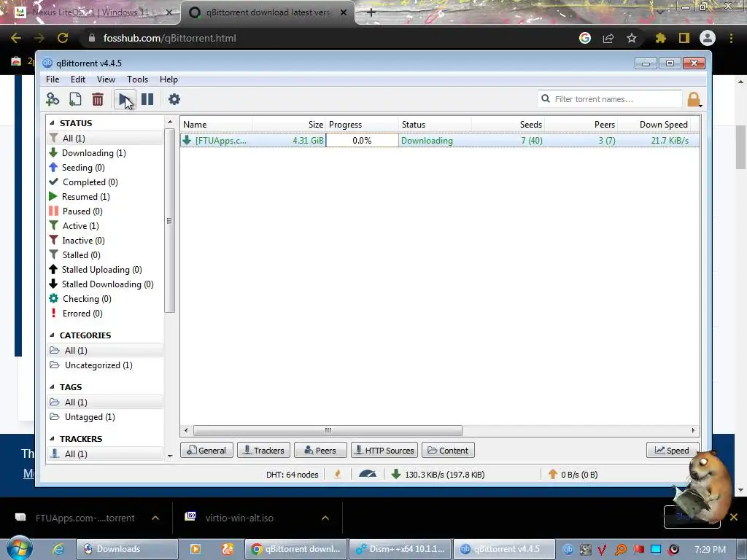The width and height of the screenshot is (747, 560).
Task: Select the Active (1) status filter
Action: coord(80,226)
